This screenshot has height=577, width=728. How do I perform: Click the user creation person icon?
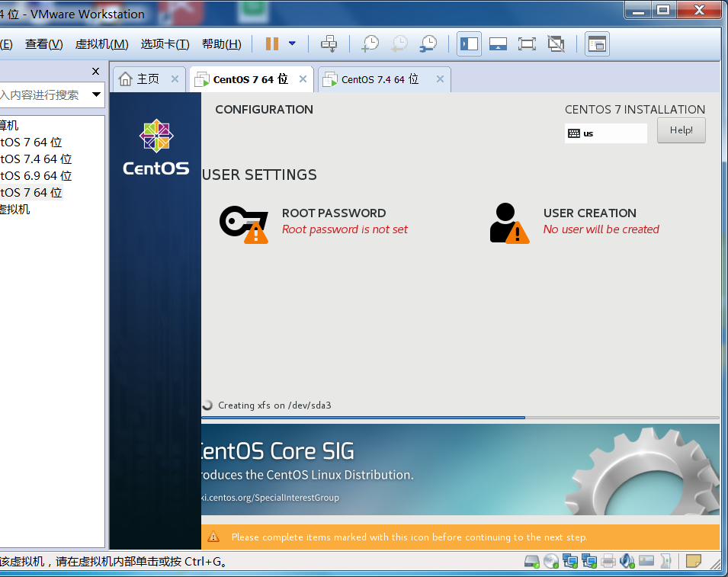509,223
